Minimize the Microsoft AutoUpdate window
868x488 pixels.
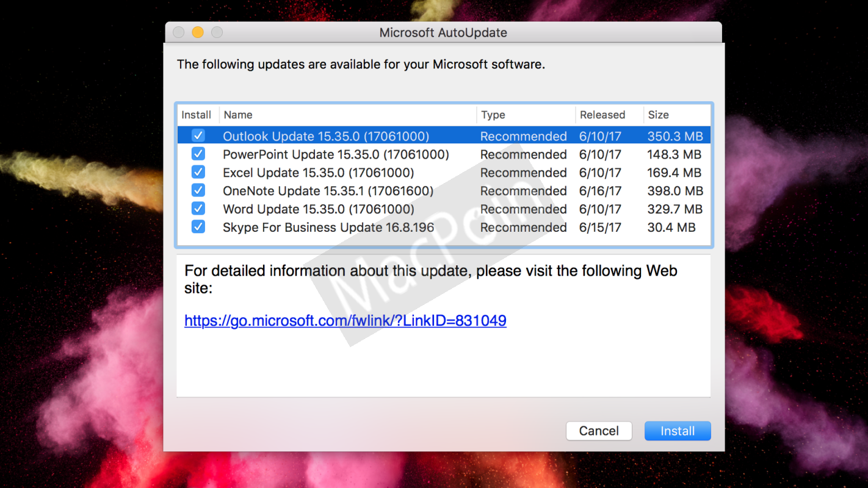198,32
